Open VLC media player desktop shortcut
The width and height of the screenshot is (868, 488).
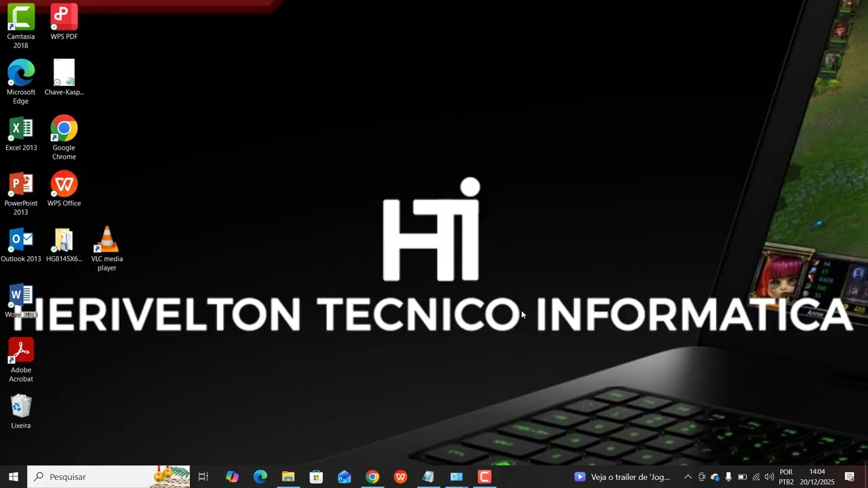coord(106,249)
